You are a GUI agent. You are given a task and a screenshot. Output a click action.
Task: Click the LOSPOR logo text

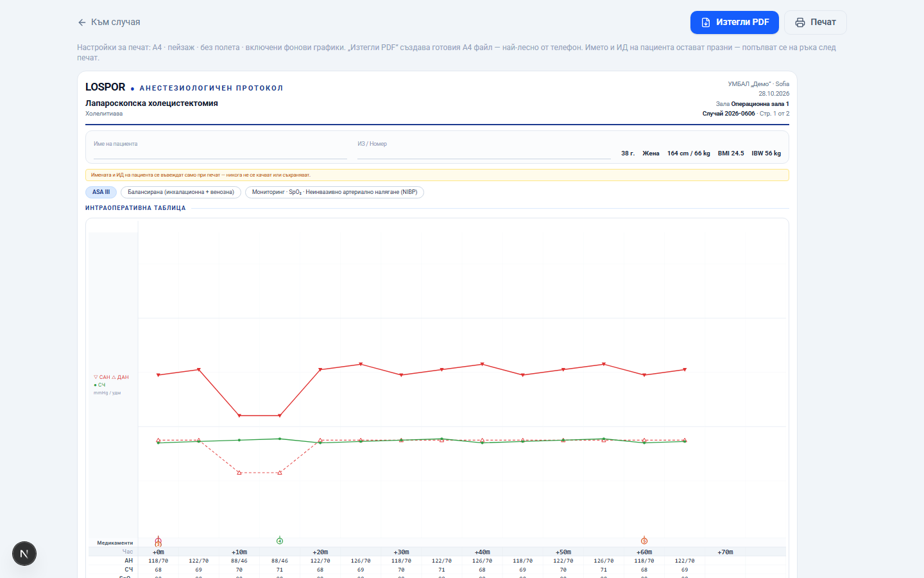(105, 87)
